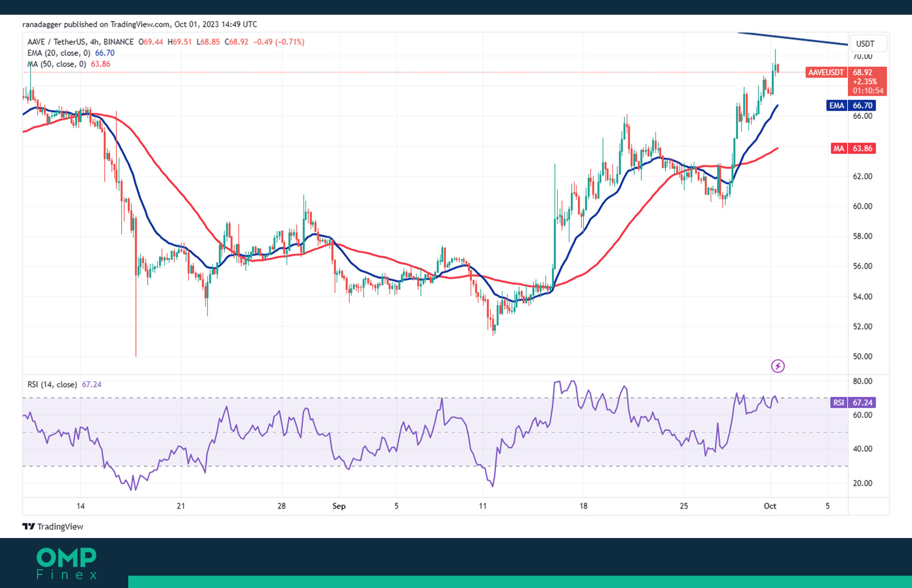Click the 18 date label on time axis
912x588 pixels.
click(x=583, y=506)
